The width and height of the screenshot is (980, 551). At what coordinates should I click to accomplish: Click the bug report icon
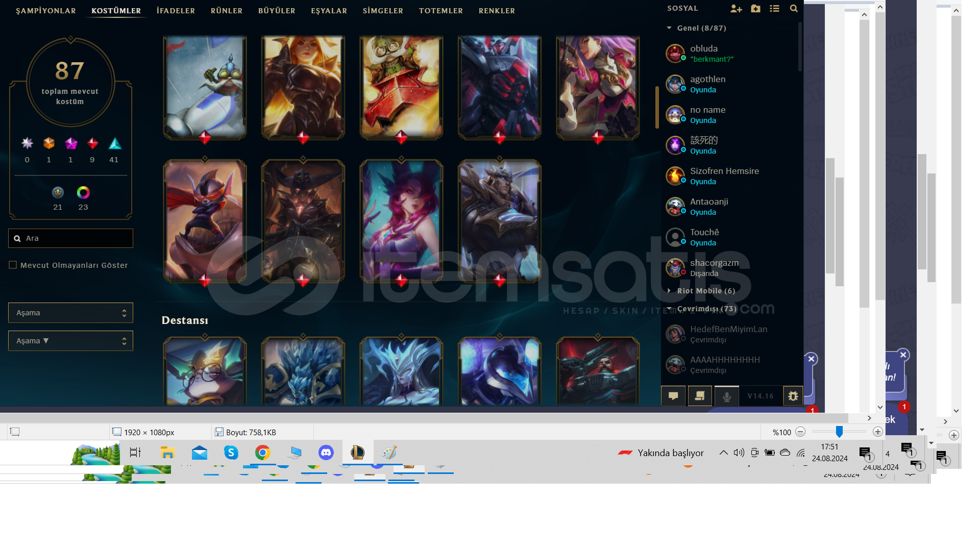pyautogui.click(x=793, y=396)
